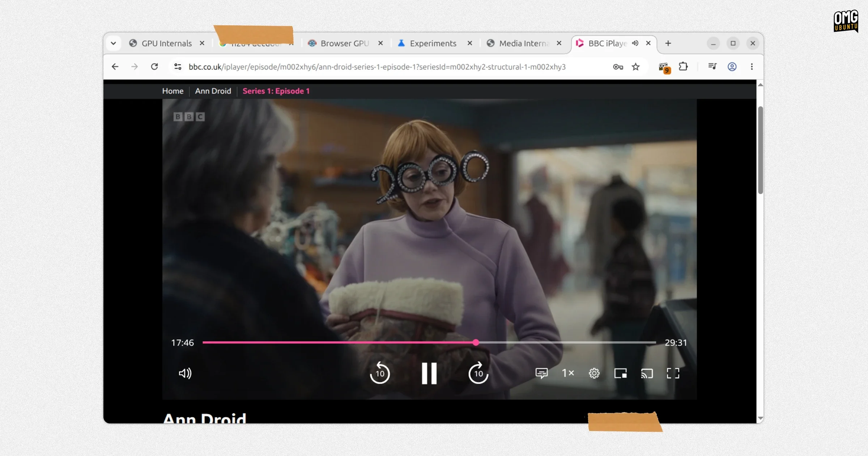Screen dimensions: 868x456
Task: Close the Media Internals tab
Action: click(559, 43)
